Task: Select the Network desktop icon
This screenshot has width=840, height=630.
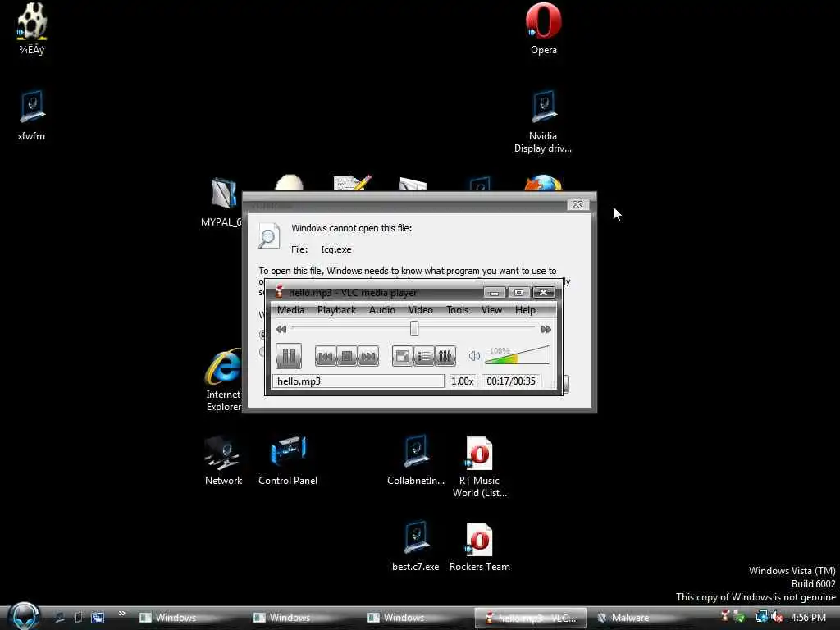Action: (223, 461)
